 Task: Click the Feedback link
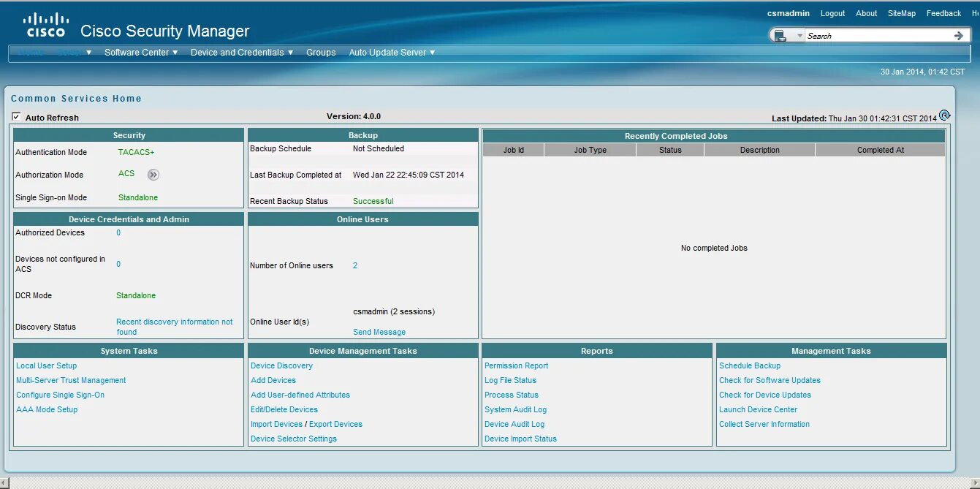point(943,13)
